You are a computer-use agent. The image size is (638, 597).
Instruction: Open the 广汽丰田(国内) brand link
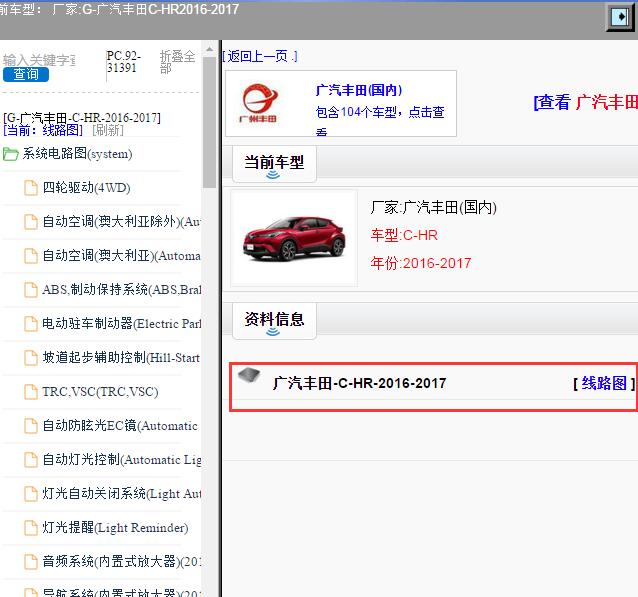tap(359, 90)
